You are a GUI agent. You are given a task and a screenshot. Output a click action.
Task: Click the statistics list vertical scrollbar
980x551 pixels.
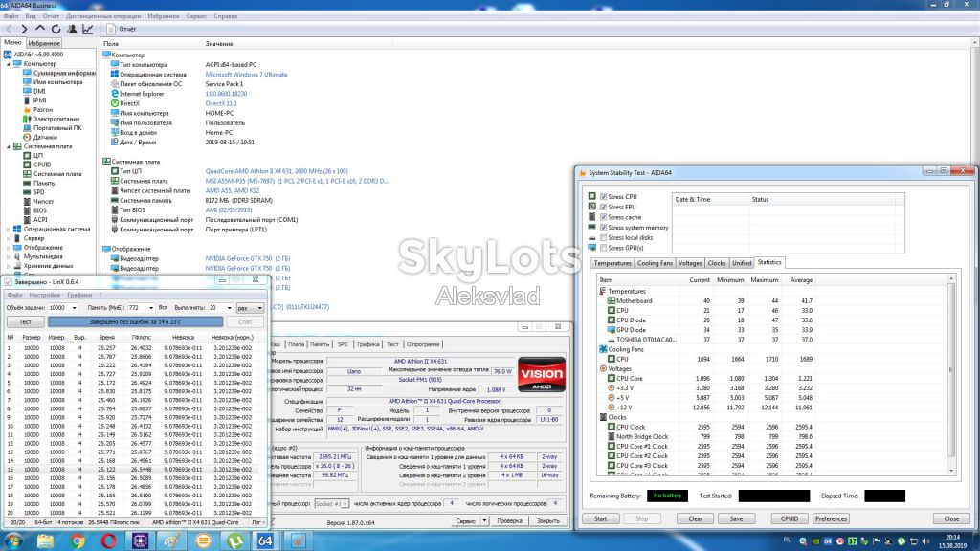(951, 375)
